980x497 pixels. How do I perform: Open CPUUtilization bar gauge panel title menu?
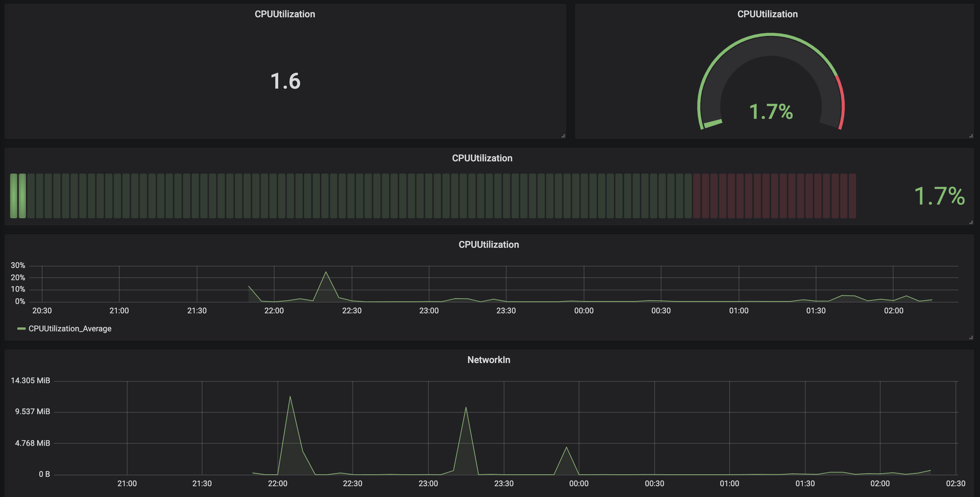[x=482, y=158]
